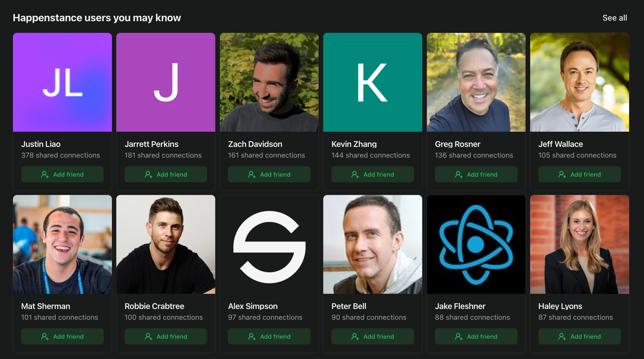The image size is (644, 359).
Task: Click the person-plus icon for Haley Lyons
Action: (562, 337)
